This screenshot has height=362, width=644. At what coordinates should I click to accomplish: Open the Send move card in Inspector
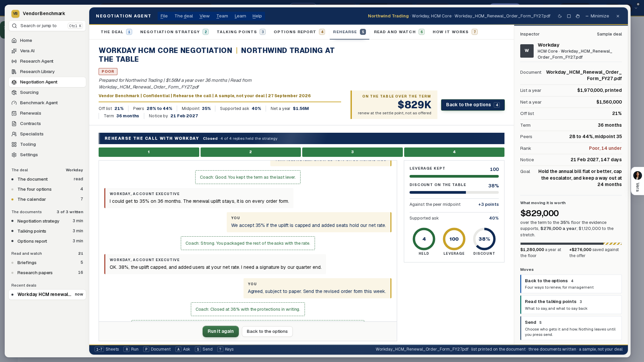[571, 328]
